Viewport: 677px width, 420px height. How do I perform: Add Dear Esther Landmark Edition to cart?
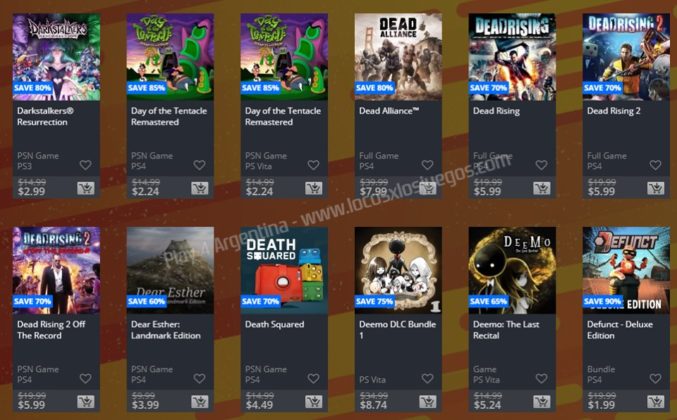pos(199,402)
